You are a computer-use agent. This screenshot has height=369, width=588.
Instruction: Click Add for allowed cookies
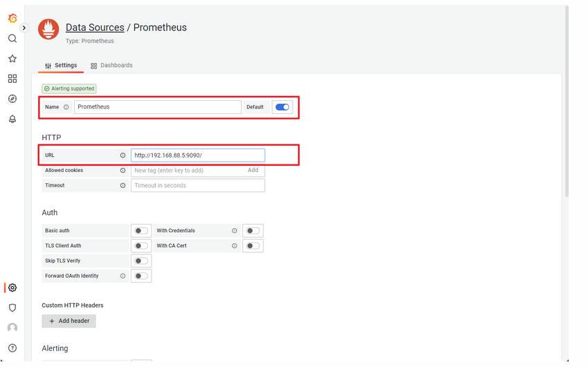pyautogui.click(x=253, y=170)
